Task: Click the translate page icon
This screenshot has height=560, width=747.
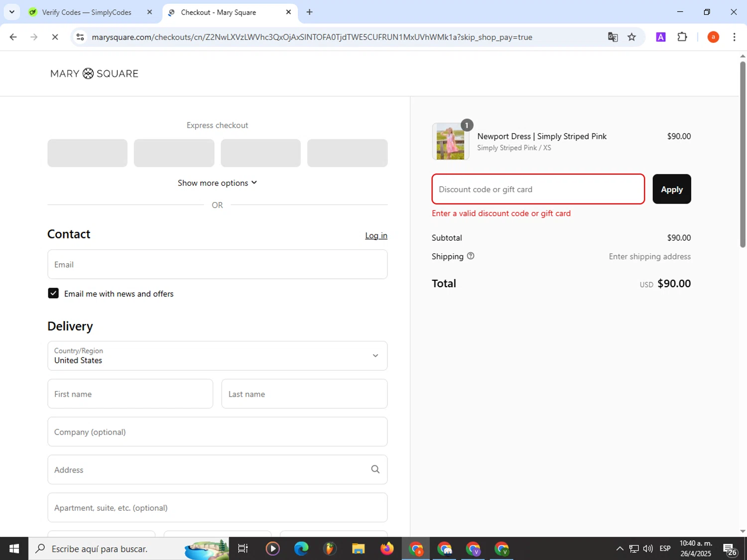Action: (613, 37)
